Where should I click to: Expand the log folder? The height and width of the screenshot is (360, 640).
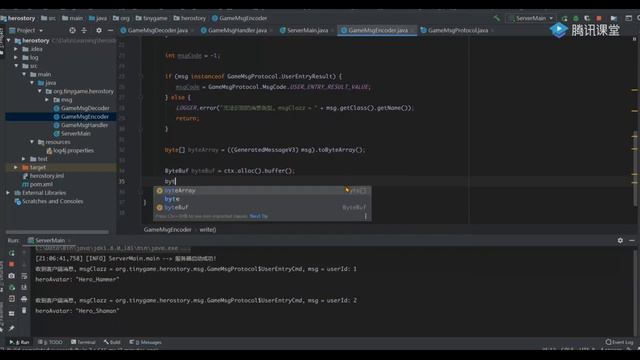coord(16,58)
